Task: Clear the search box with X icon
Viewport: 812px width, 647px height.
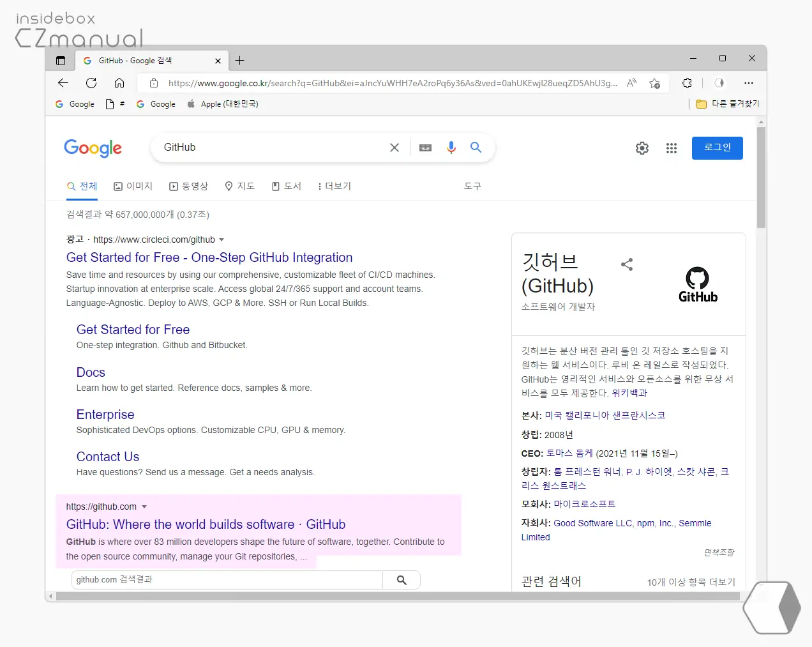Action: 395,148
